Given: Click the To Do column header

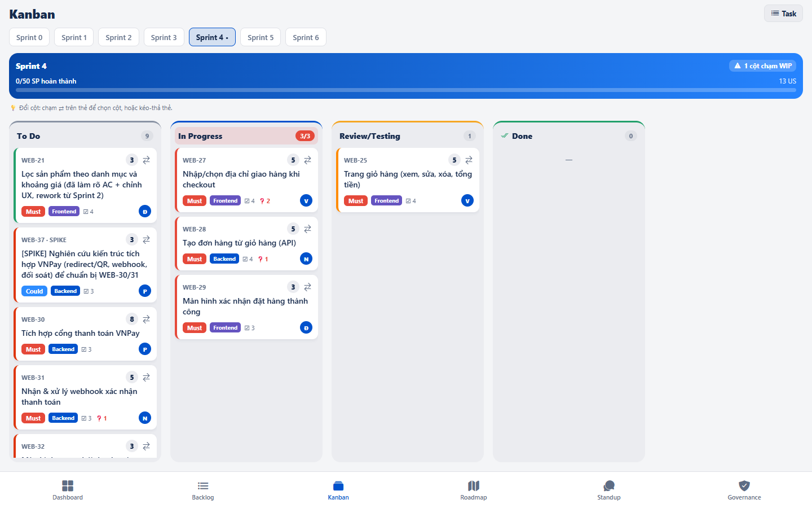Looking at the screenshot, I should click(85, 136).
